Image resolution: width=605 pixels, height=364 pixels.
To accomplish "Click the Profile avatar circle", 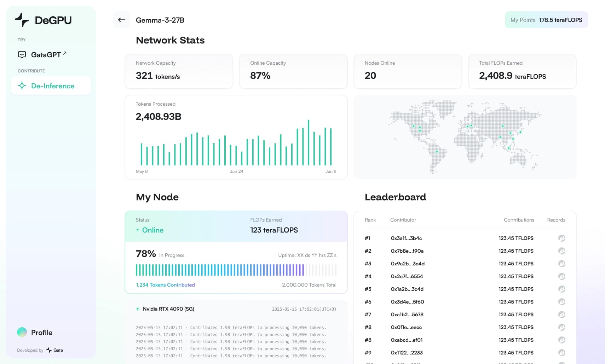I will coord(22,332).
